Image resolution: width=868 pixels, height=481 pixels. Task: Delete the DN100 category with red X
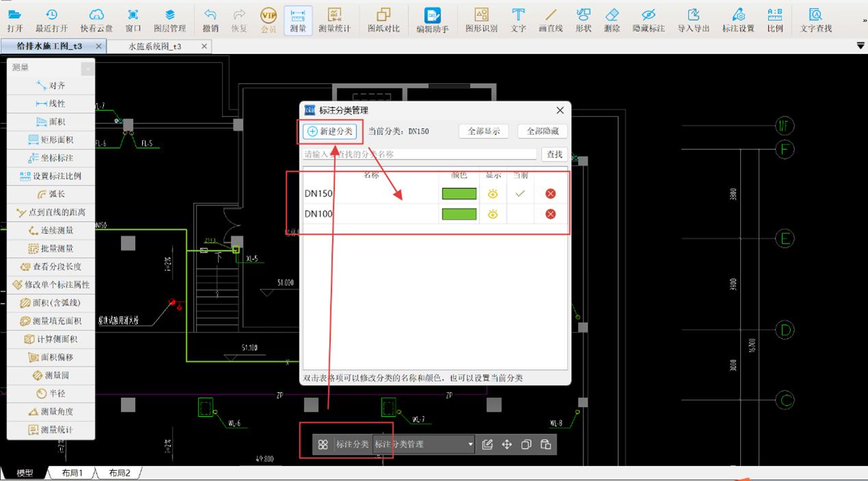tap(550, 214)
